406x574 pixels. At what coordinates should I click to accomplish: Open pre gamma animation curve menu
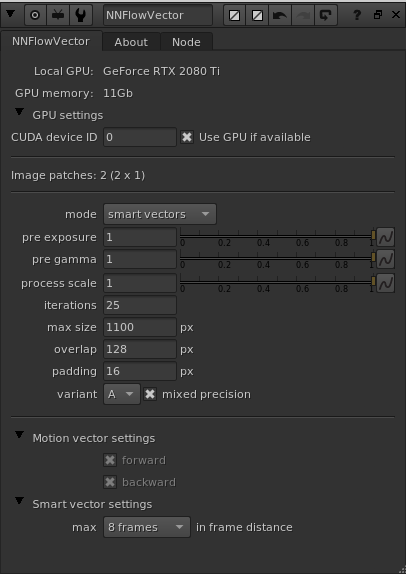tap(386, 260)
